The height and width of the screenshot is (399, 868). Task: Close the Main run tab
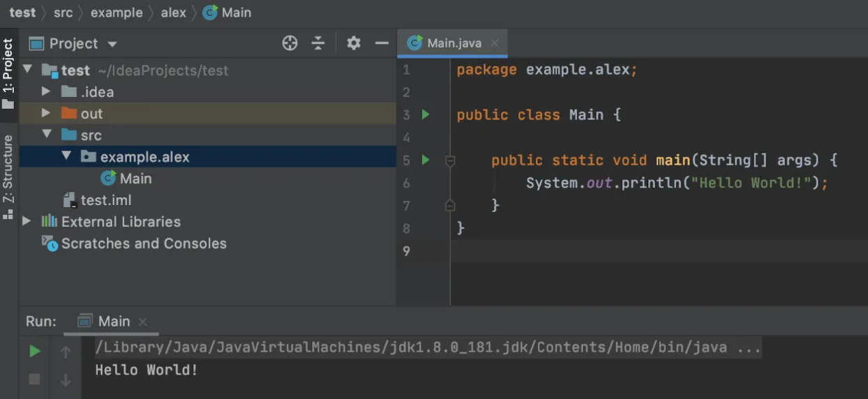coord(142,322)
